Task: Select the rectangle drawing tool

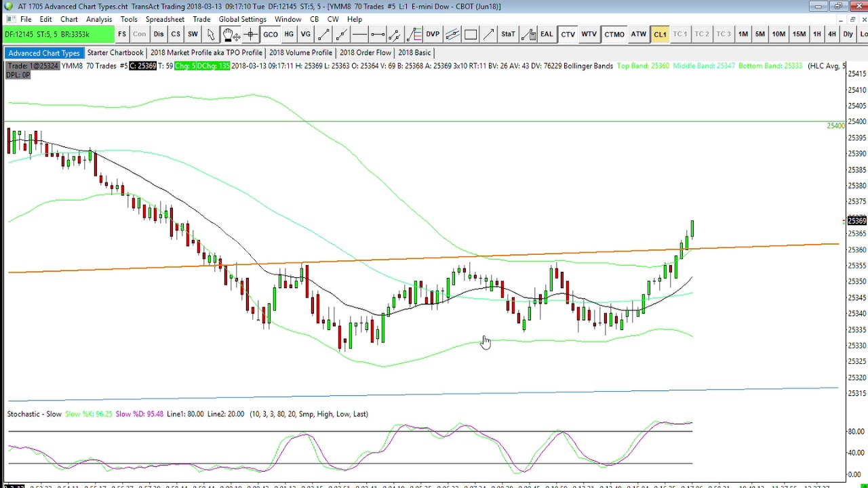Action: coord(471,34)
